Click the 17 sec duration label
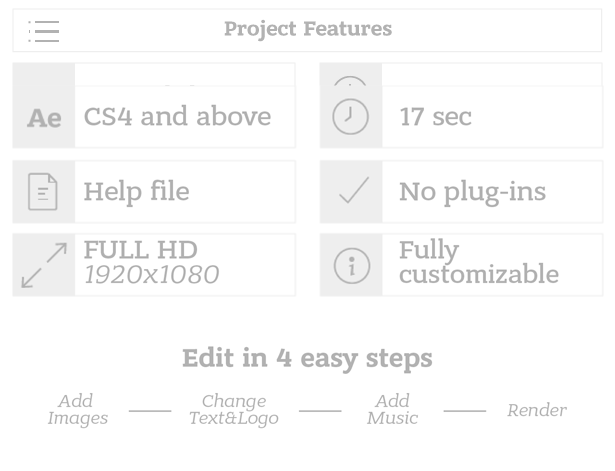This screenshot has height=471, width=615. pos(435,116)
